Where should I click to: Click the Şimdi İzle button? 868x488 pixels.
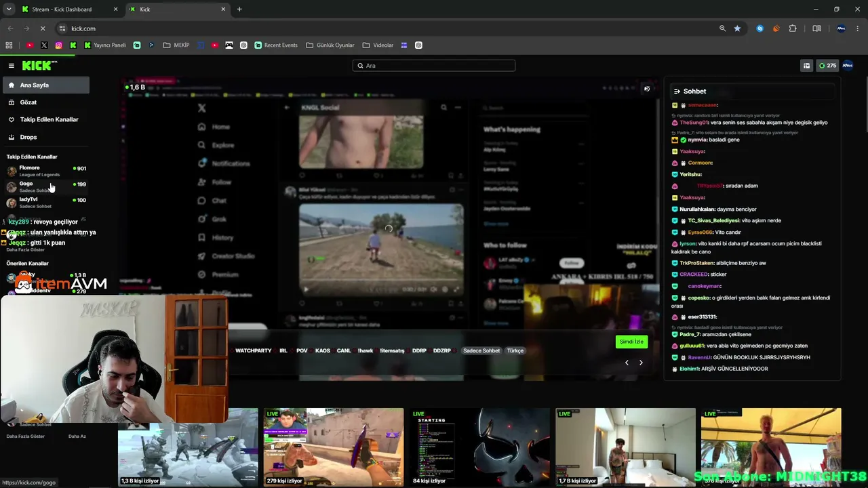point(631,342)
